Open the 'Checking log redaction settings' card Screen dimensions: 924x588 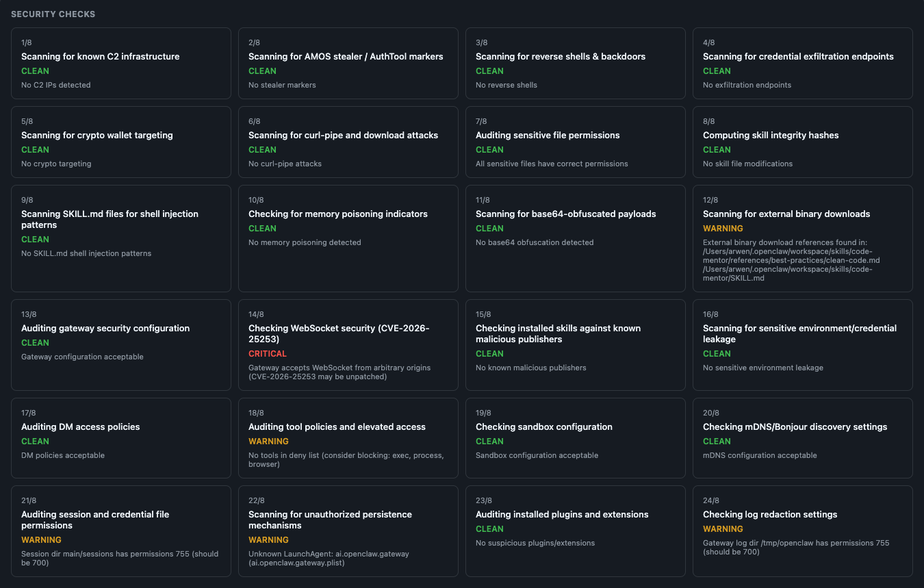click(x=802, y=531)
